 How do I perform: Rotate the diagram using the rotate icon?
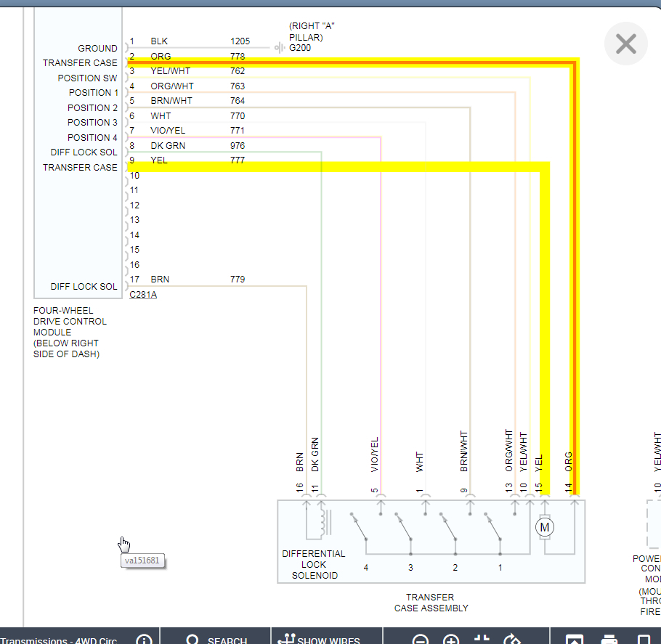(512, 640)
